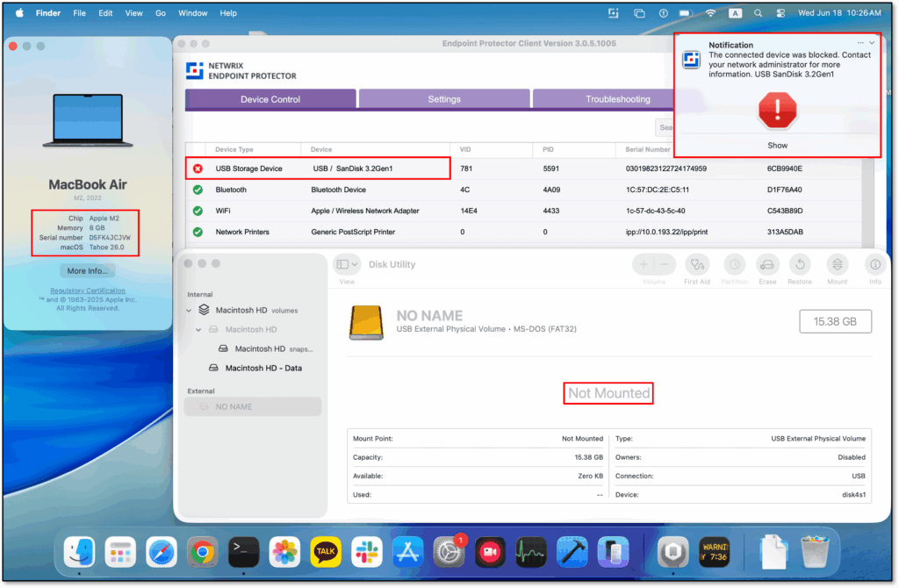The width and height of the screenshot is (899, 588).
Task: Click the More Info... button
Action: [x=87, y=271]
